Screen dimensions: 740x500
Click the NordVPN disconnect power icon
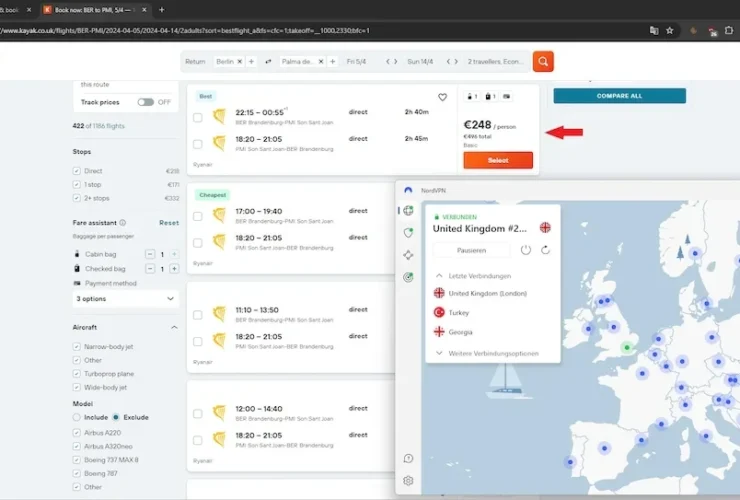pos(526,250)
